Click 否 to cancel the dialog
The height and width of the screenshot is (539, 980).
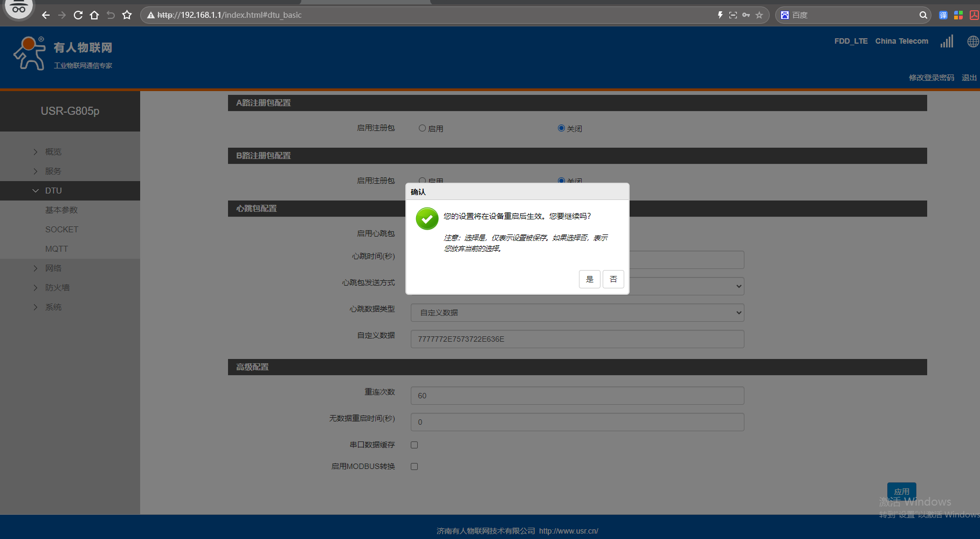613,279
